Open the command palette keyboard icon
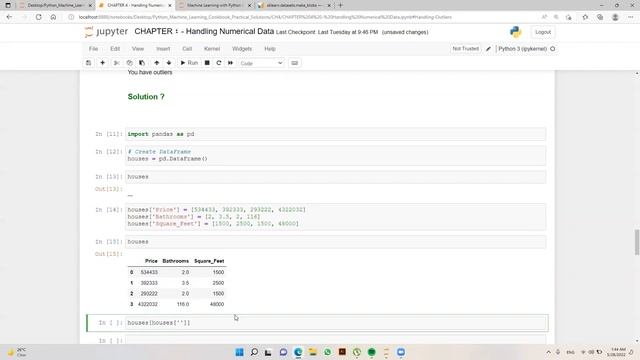 click(x=295, y=63)
